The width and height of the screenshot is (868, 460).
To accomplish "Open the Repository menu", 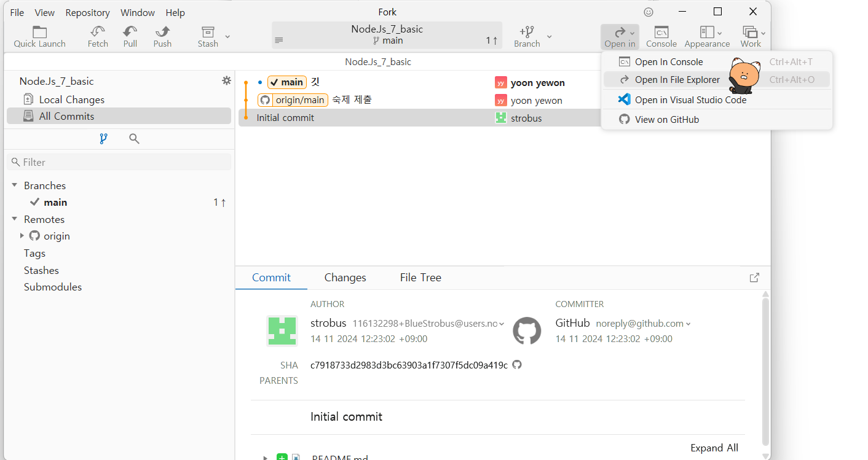I will 87,12.
